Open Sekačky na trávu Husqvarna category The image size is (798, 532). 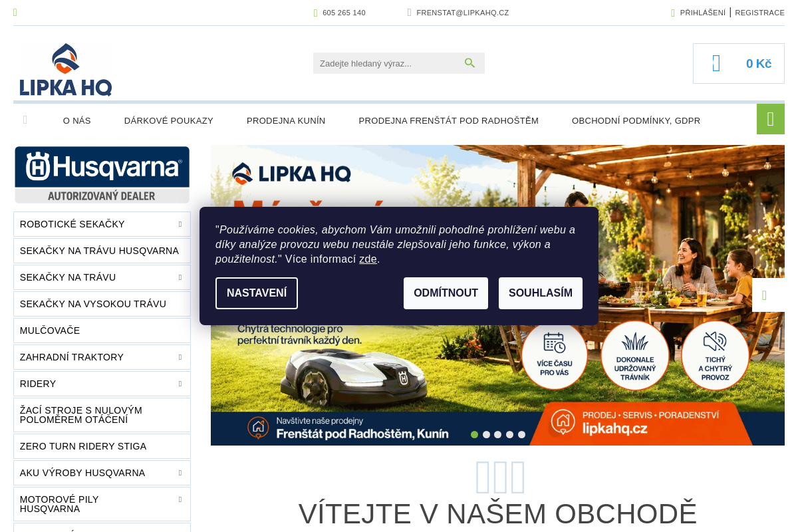pos(102,251)
